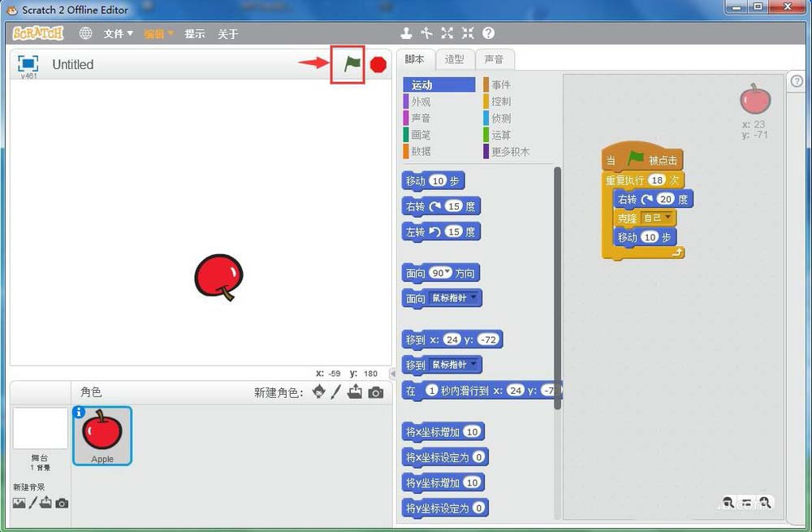Image resolution: width=812 pixels, height=532 pixels.
Task: Zoom in on the scripts area
Action: click(765, 503)
